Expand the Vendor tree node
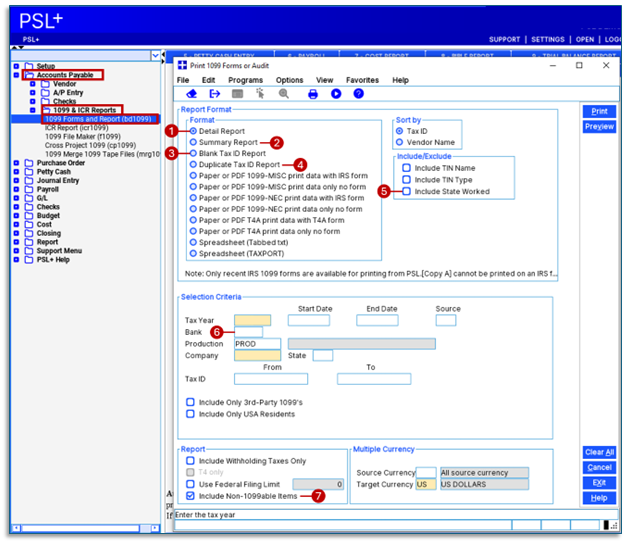626x542 pixels. point(33,84)
